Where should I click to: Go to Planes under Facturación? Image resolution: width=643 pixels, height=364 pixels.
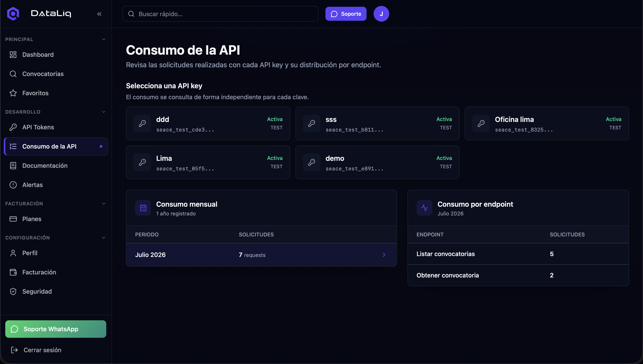tap(56, 219)
